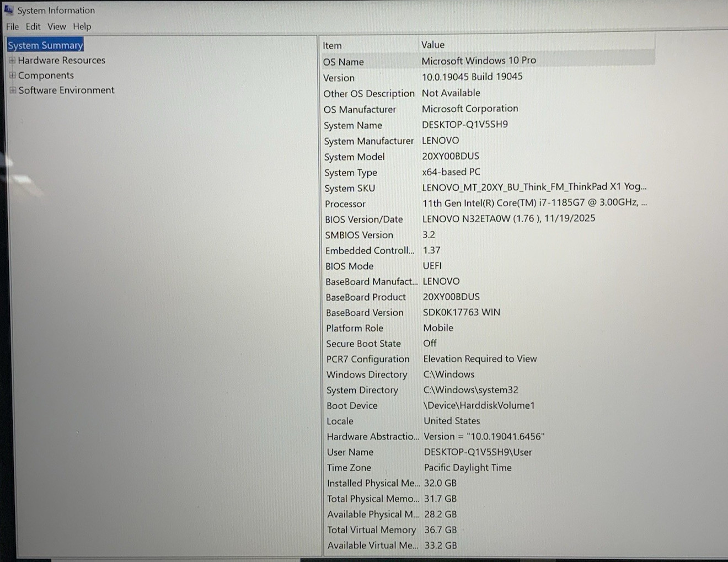Screen dimensions: 728x562
Task: Select the Locale row label
Action: coord(340,421)
